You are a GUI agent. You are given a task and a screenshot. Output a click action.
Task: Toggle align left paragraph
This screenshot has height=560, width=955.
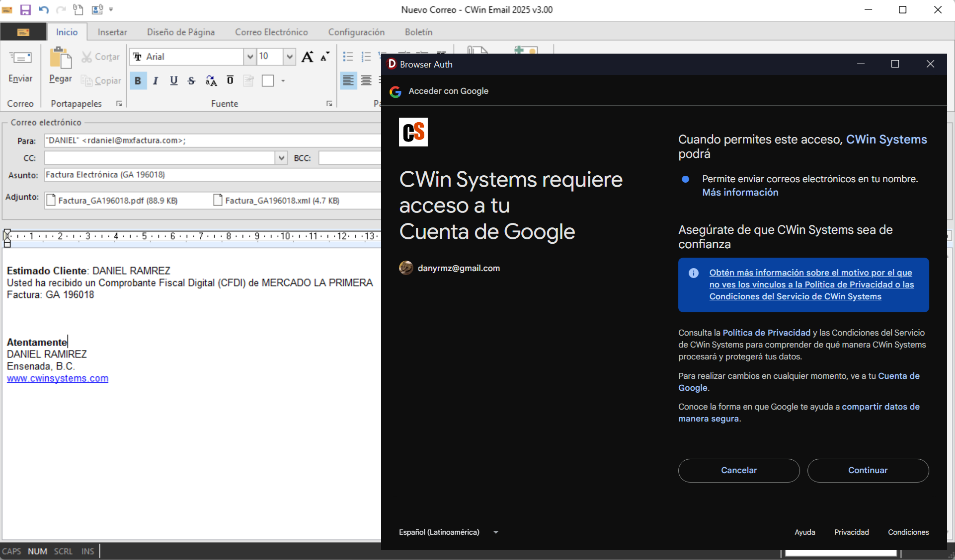(x=348, y=80)
